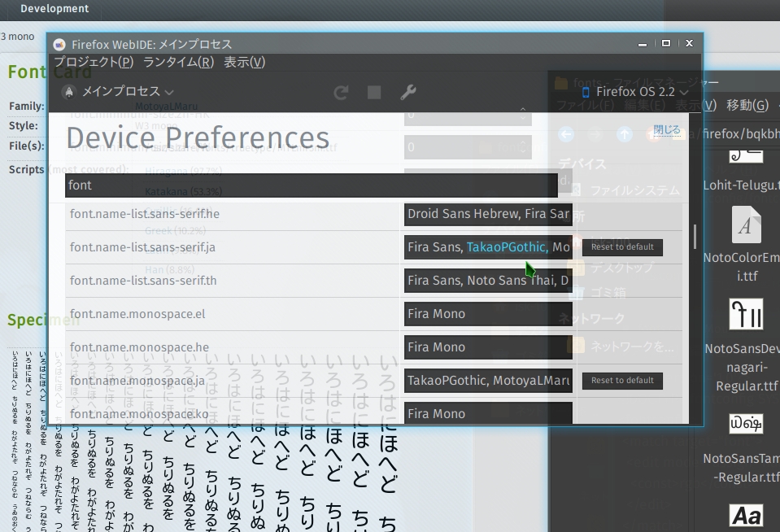Click the Development menu in top panel
The height and width of the screenshot is (532, 780).
pos(54,8)
